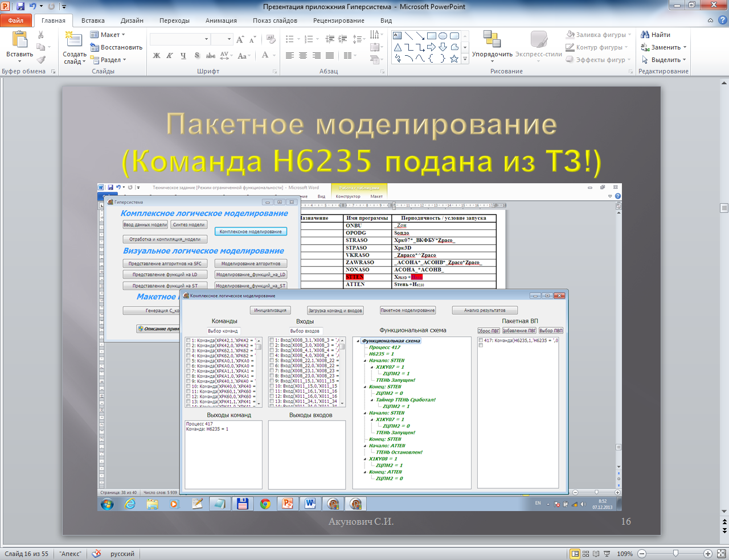Screen dimensions: 729x560
Task: Pick the right arrow shape
Action: [431, 47]
